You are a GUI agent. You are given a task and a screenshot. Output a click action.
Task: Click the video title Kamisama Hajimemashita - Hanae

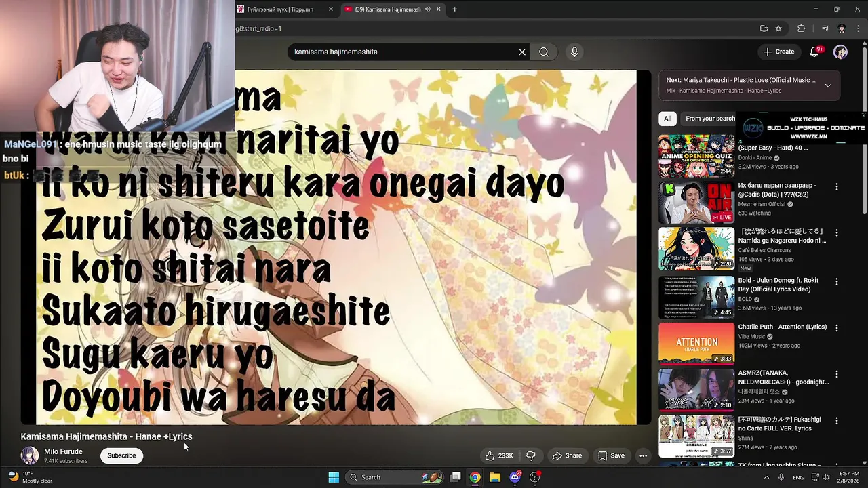(106, 436)
